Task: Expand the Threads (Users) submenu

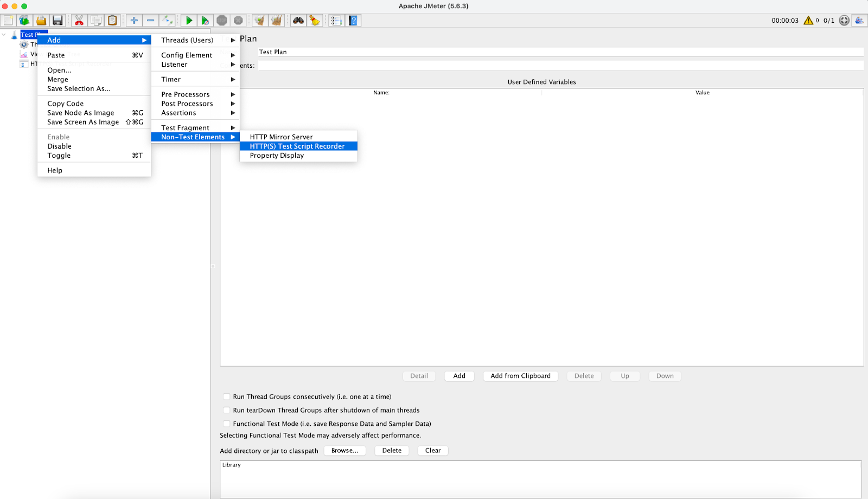Action: coord(195,40)
